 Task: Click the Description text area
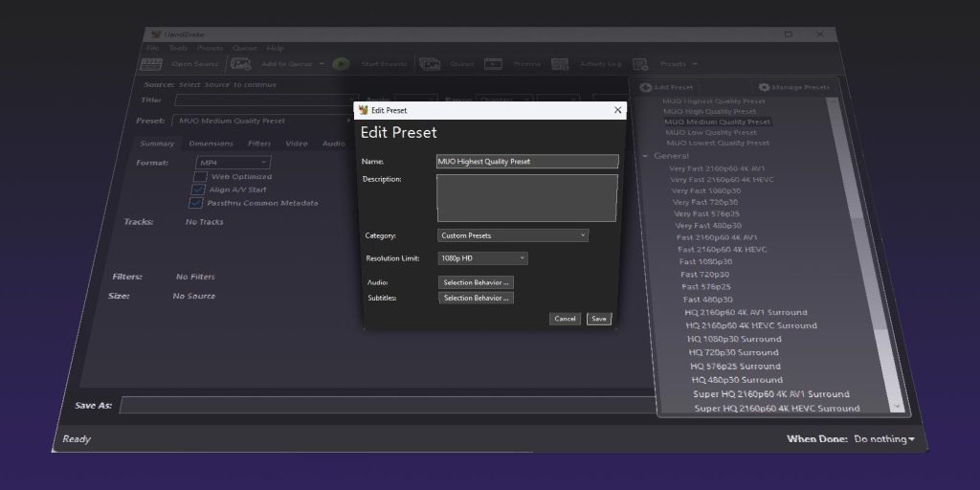point(527,198)
